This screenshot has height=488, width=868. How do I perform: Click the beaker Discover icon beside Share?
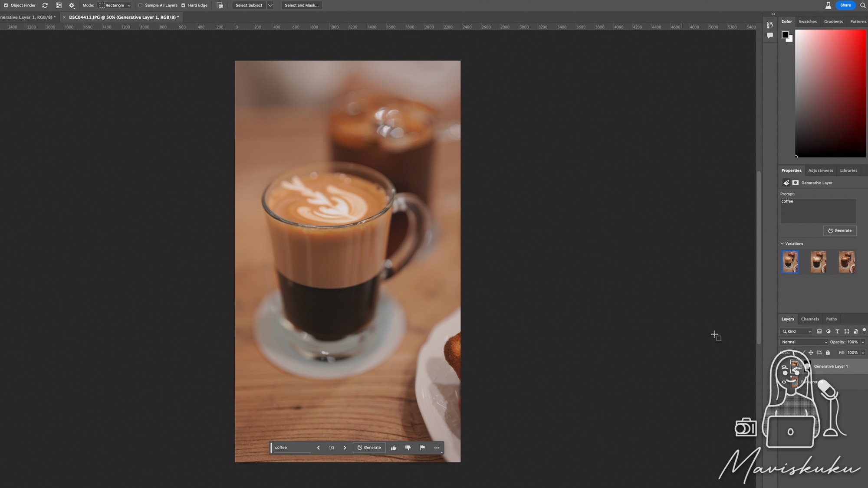tap(828, 5)
